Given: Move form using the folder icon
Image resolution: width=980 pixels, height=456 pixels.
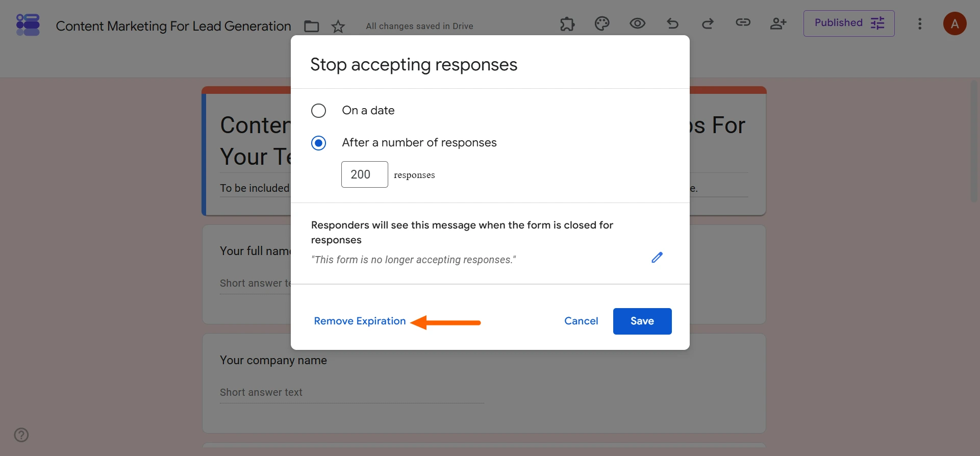Looking at the screenshot, I should coord(311,26).
